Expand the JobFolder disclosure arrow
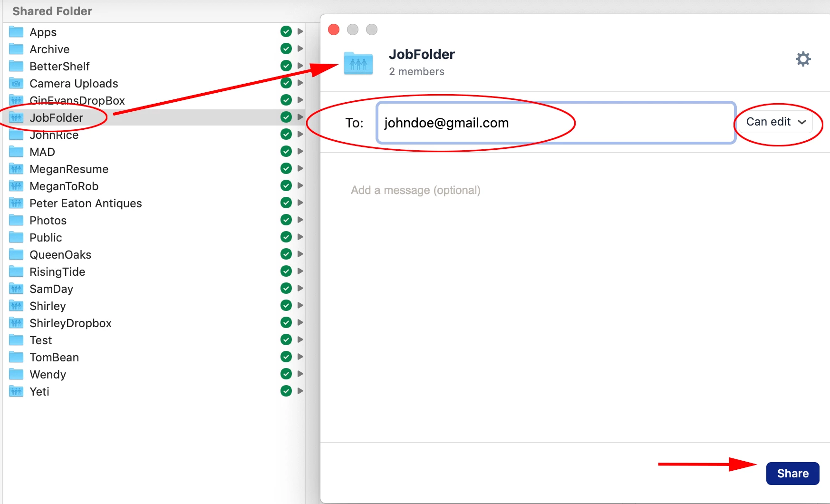The height and width of the screenshot is (504, 830). tap(300, 117)
